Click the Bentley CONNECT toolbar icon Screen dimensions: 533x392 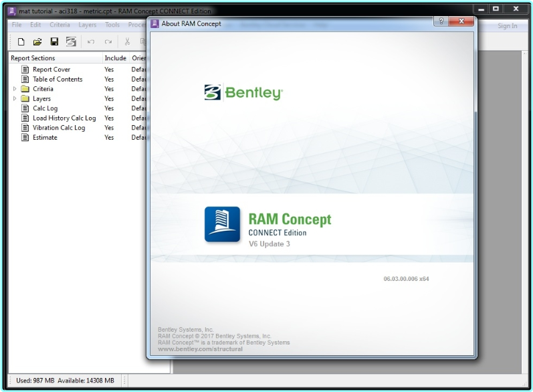pos(71,42)
